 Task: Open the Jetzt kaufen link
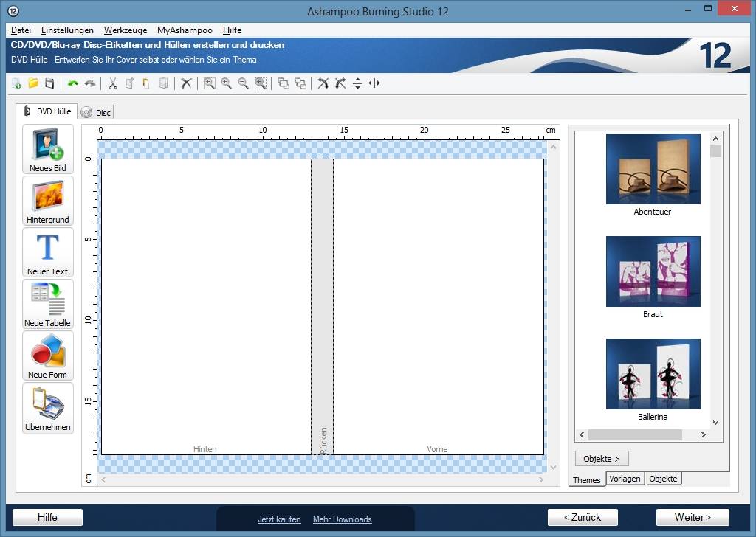279,519
